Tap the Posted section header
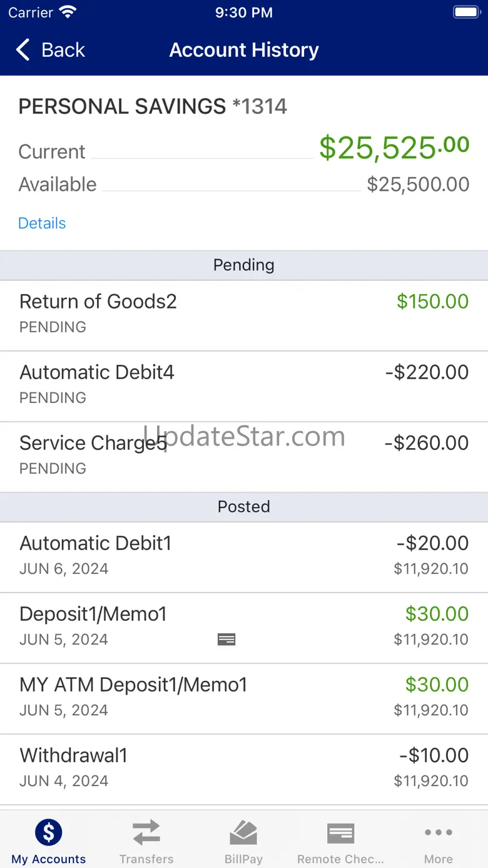488x868 pixels. [244, 507]
